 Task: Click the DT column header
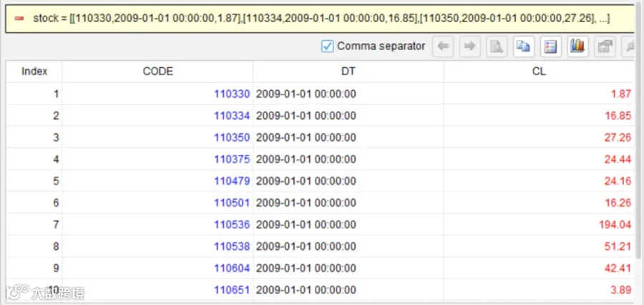[348, 72]
